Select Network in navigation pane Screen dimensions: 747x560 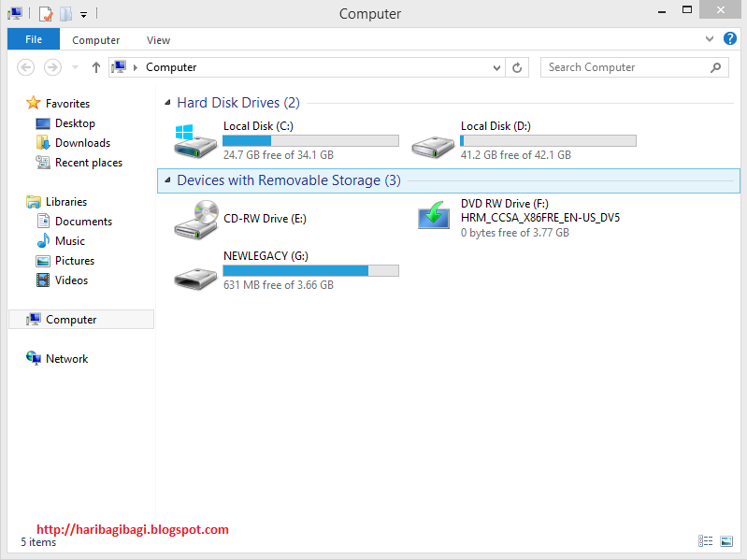(66, 359)
